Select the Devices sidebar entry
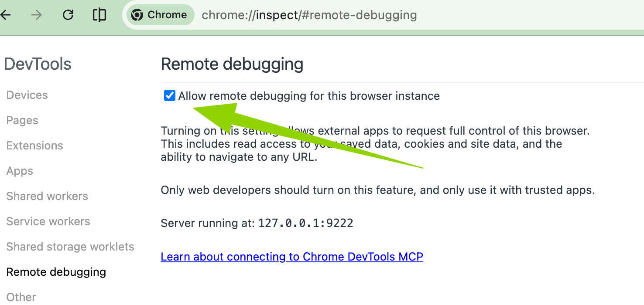 27,95
